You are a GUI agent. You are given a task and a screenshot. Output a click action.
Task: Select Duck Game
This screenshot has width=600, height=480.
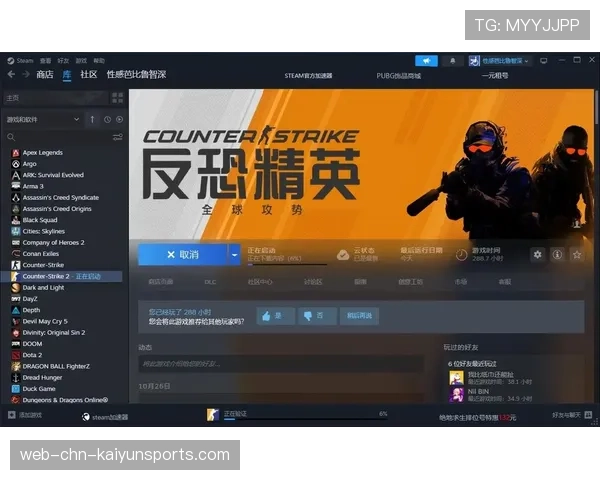(x=39, y=389)
